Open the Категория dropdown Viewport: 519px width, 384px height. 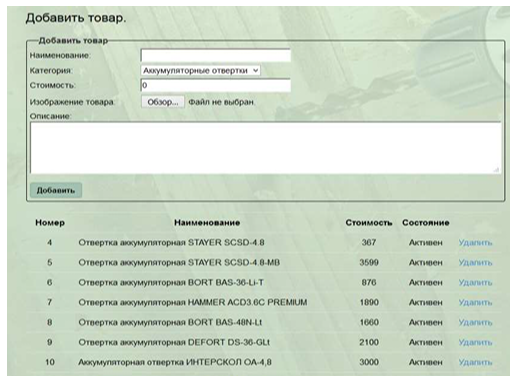[200, 71]
